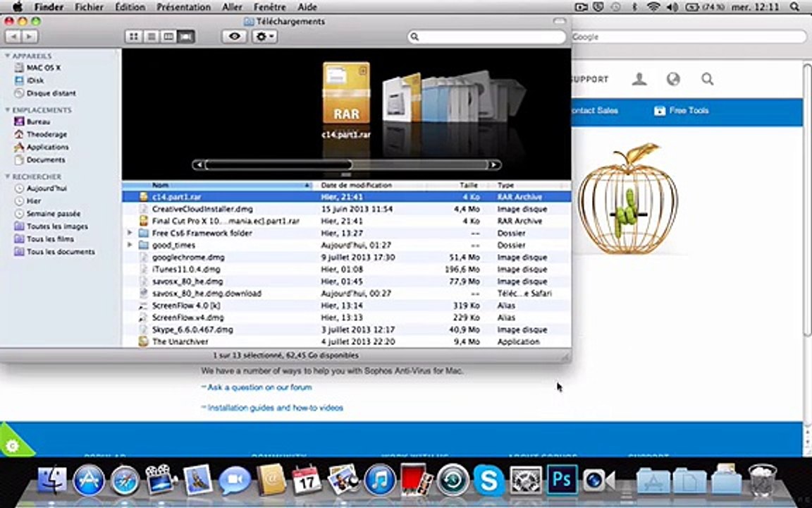The height and width of the screenshot is (508, 812).
Task: Switch Finder to column view
Action: pos(168,36)
